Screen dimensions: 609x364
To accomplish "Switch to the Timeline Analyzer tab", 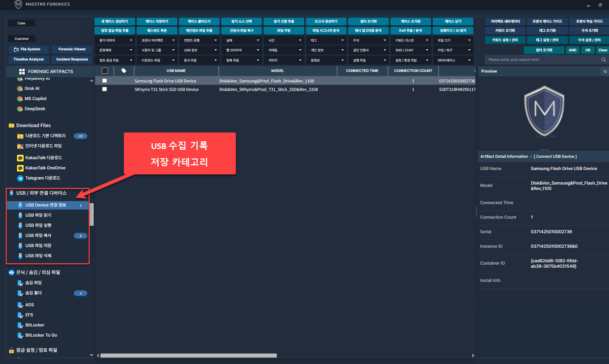I will coord(29,59).
